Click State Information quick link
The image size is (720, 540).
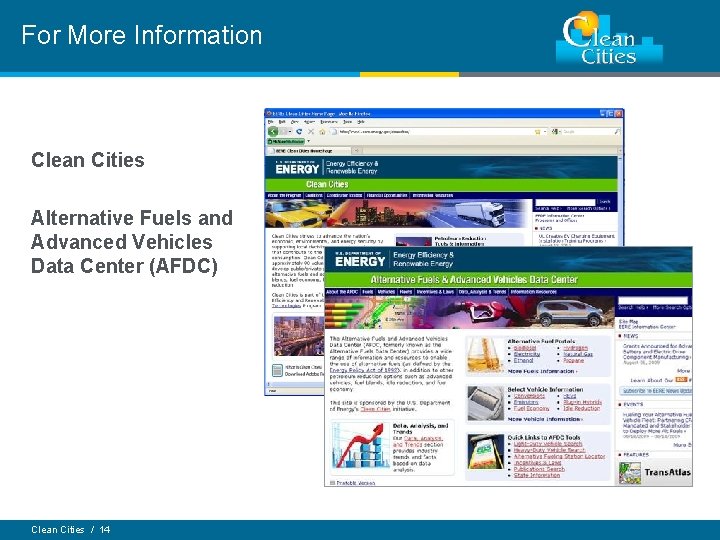coord(537,475)
